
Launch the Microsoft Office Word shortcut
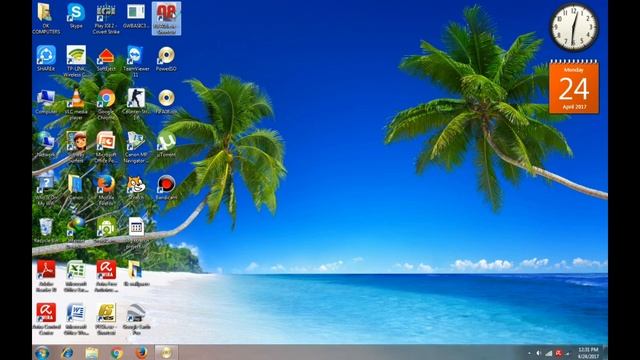coord(76,319)
